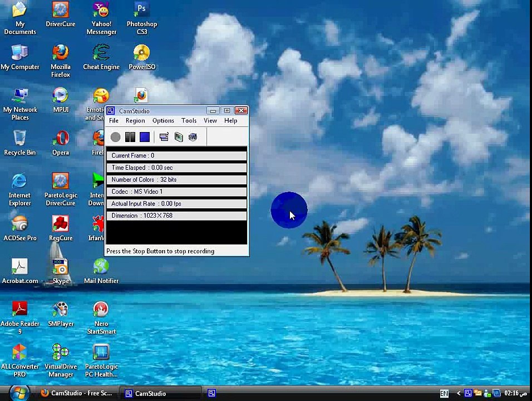Click the CamStudio Record button
This screenshot has height=401, width=532.
[x=115, y=137]
